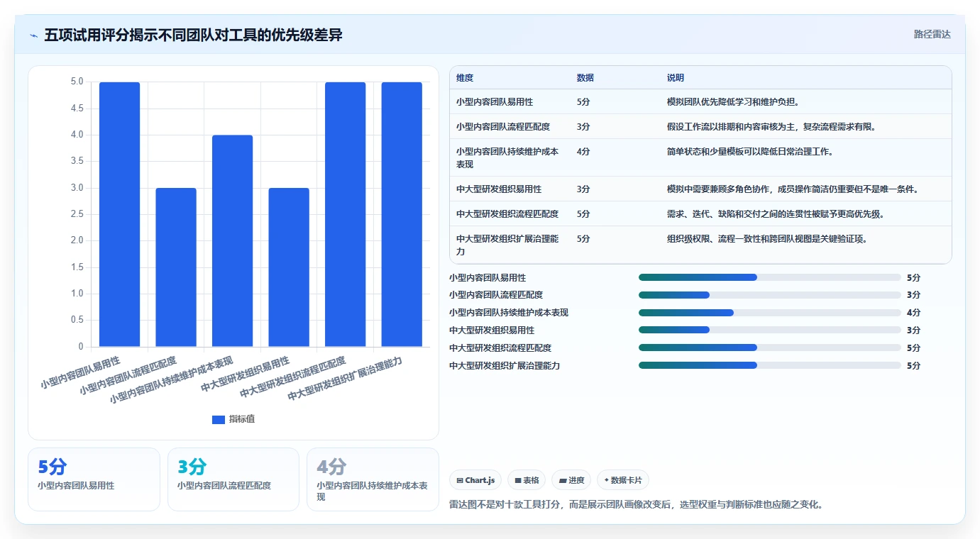The image size is (980, 539).
Task: Click the 表格 chip icon
Action: [518, 480]
